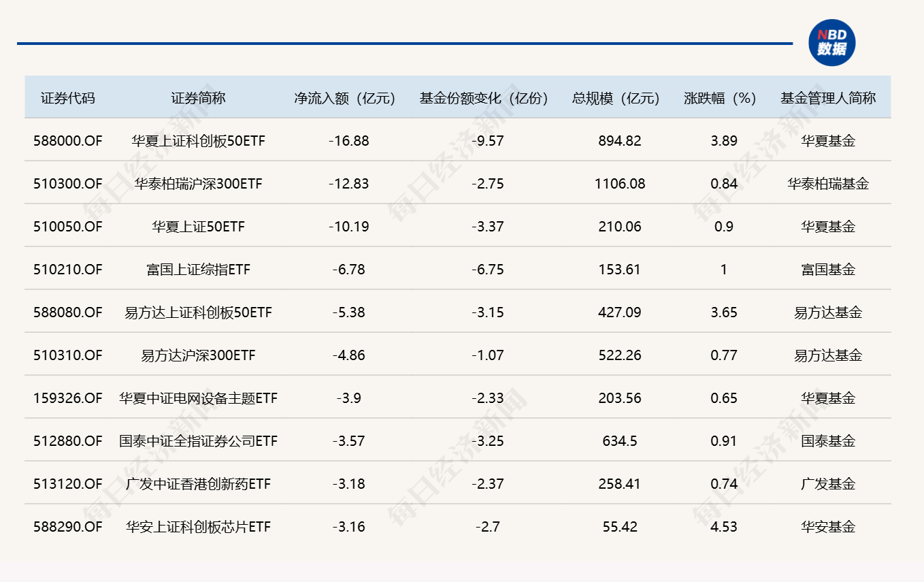This screenshot has height=582, width=924.
Task: Select fund manager 富国基金
Action: click(x=828, y=270)
